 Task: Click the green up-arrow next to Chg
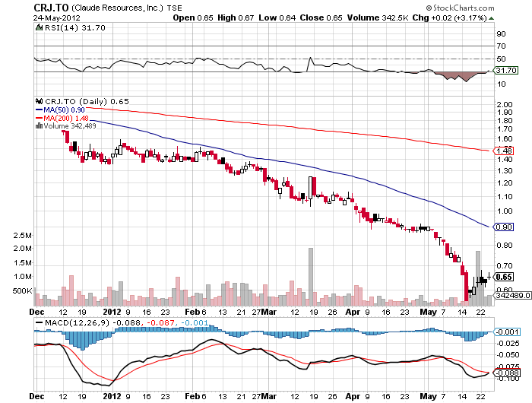coord(491,18)
